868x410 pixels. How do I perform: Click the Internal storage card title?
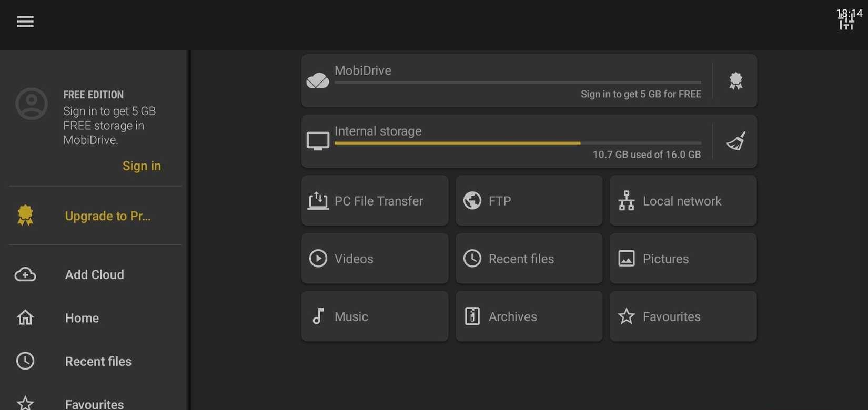pos(378,131)
